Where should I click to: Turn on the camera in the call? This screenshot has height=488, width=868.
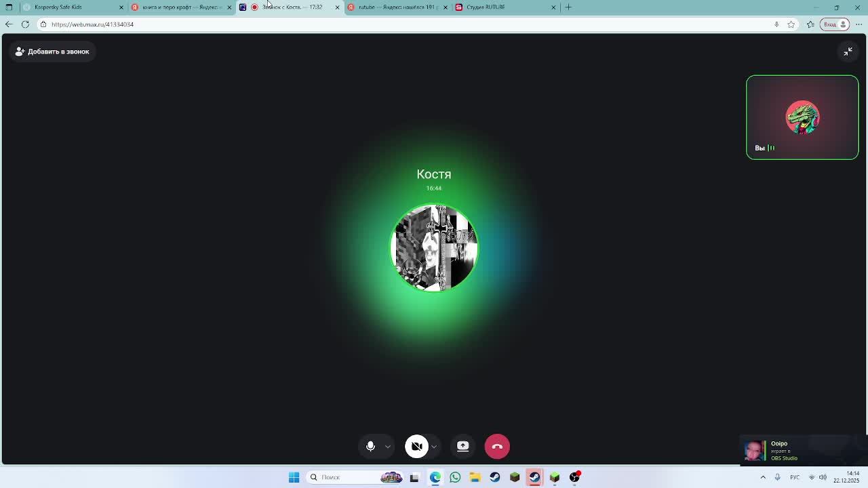point(417,446)
